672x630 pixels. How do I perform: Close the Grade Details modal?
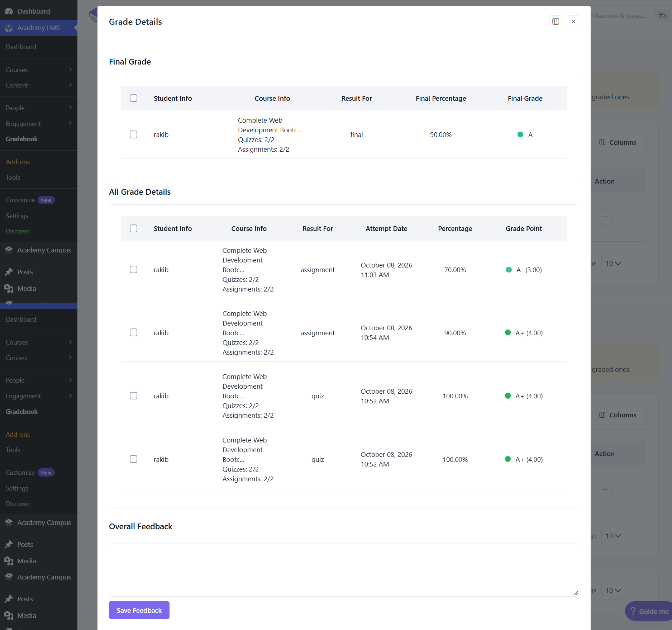click(x=573, y=22)
